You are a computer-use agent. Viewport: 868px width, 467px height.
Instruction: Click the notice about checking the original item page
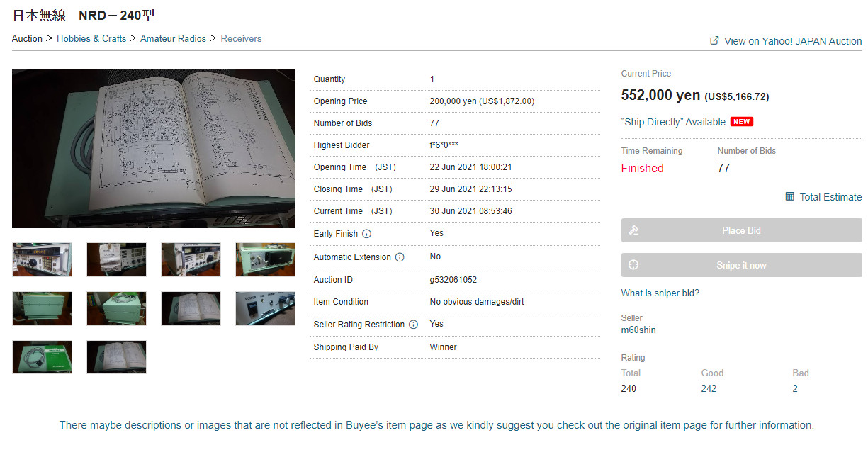tap(436, 425)
